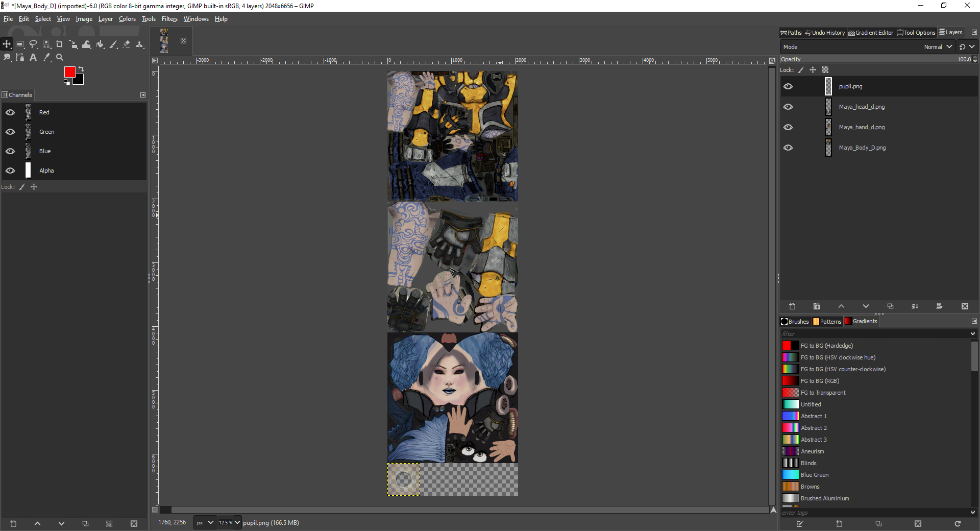Open the Gradients dock configuration menu
The width and height of the screenshot is (980, 531).
coord(974,321)
